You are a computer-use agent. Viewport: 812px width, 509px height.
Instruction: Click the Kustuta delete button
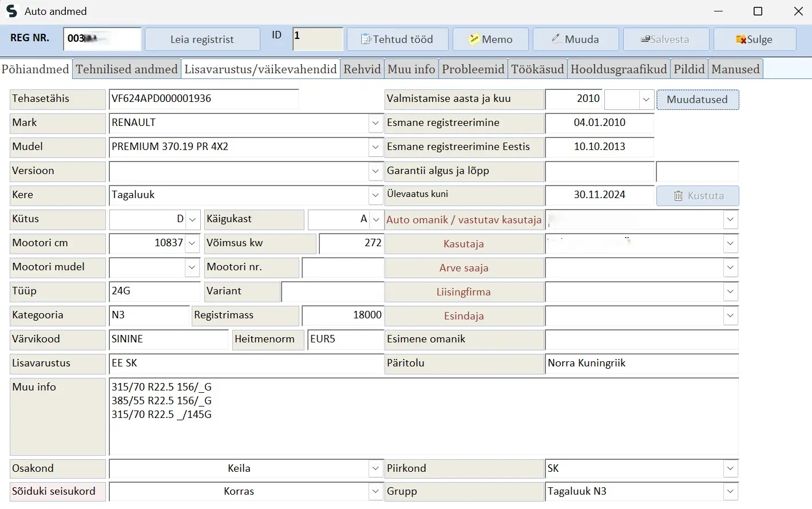698,196
